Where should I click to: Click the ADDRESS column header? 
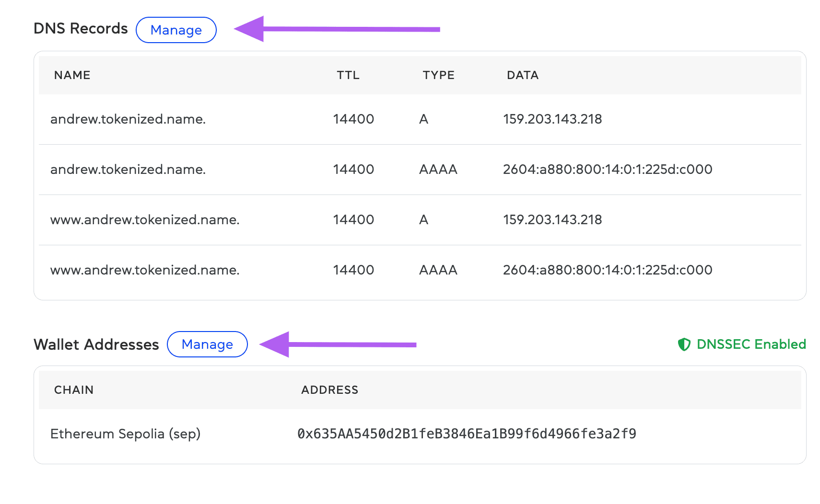(x=329, y=390)
